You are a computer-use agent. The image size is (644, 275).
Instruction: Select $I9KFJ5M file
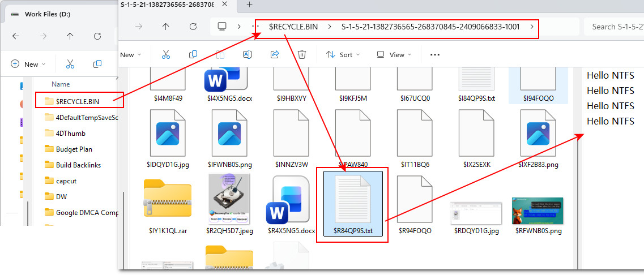(353, 84)
